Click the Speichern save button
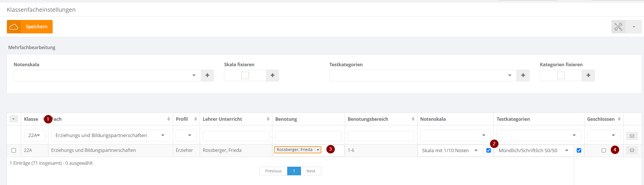Screen dimensions: 644x185 (x=30, y=27)
